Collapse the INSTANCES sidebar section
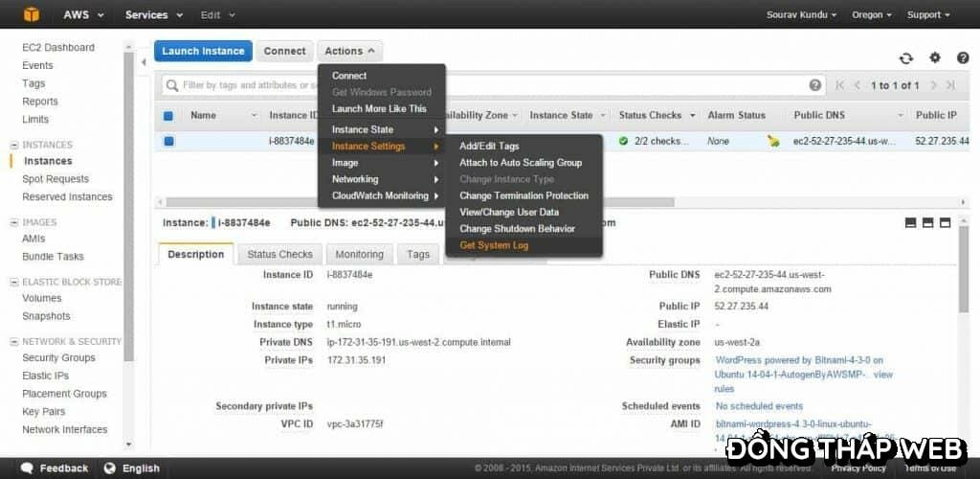The height and width of the screenshot is (479, 980). (14, 145)
